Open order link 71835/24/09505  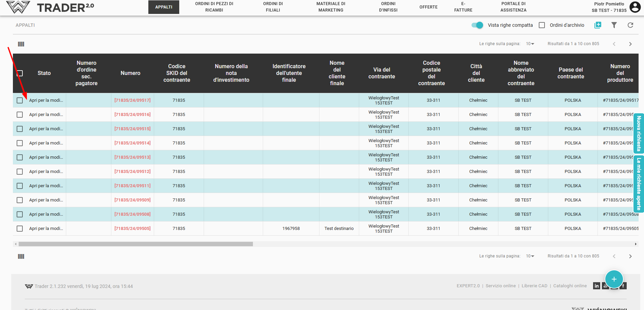coord(132,229)
